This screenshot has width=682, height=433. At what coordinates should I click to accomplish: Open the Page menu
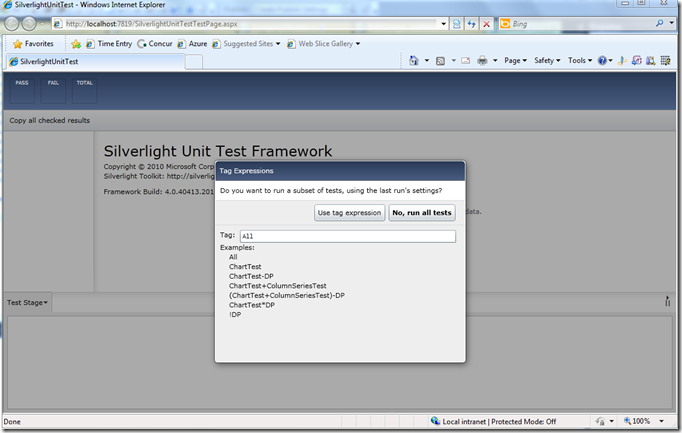[x=515, y=61]
